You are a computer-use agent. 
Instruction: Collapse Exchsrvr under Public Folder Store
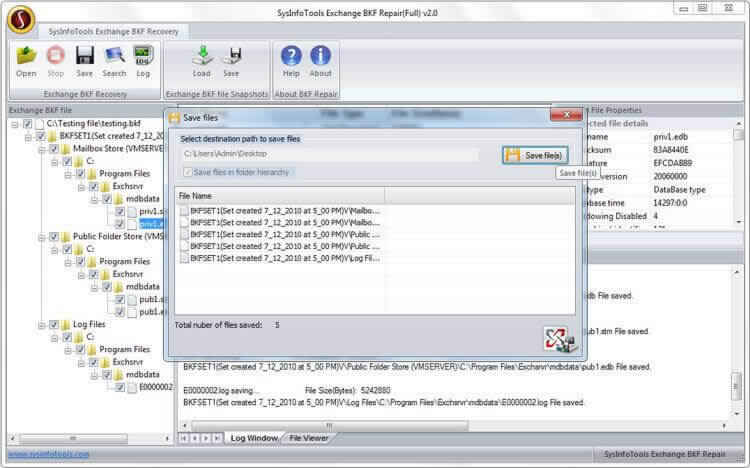click(x=81, y=275)
